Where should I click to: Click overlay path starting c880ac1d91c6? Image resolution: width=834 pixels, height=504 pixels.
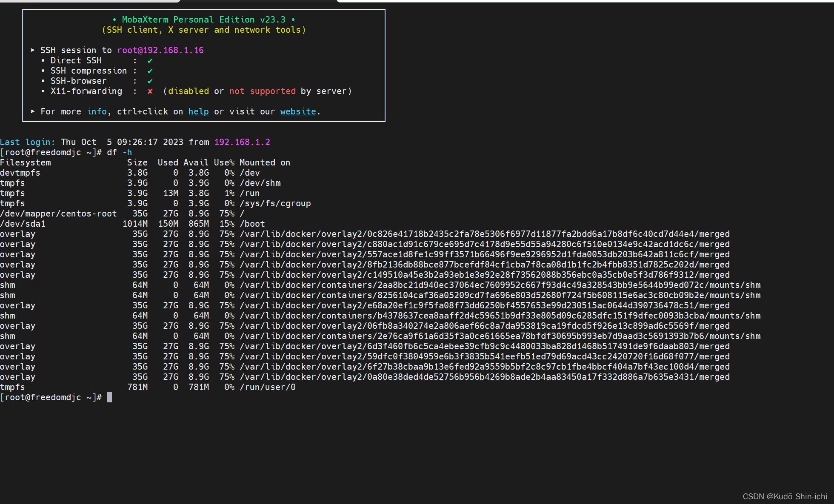pos(485,244)
